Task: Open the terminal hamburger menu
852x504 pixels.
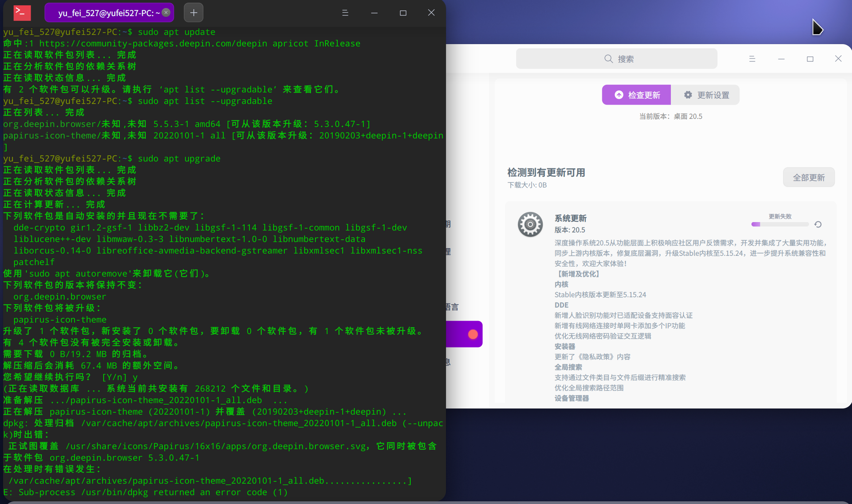Action: [345, 13]
